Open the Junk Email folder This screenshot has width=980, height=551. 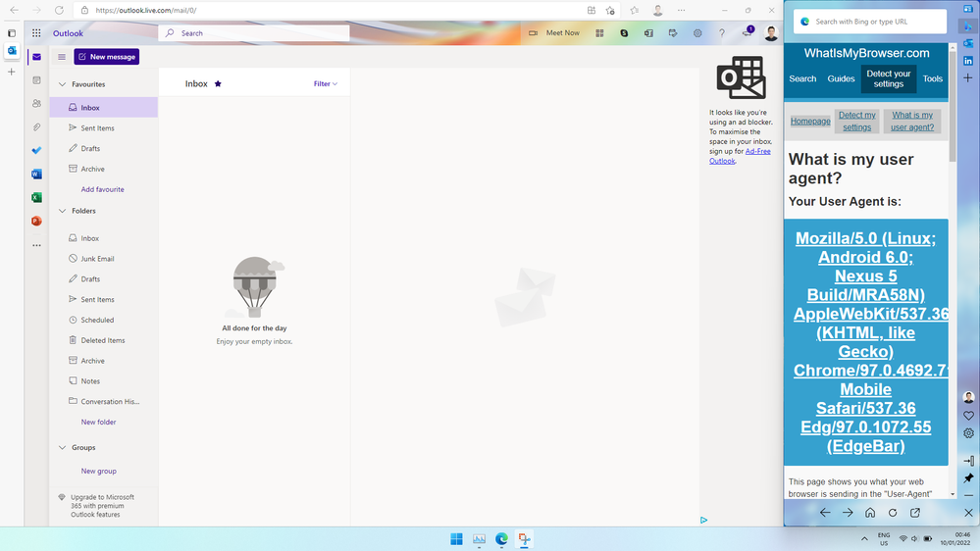click(x=104, y=259)
